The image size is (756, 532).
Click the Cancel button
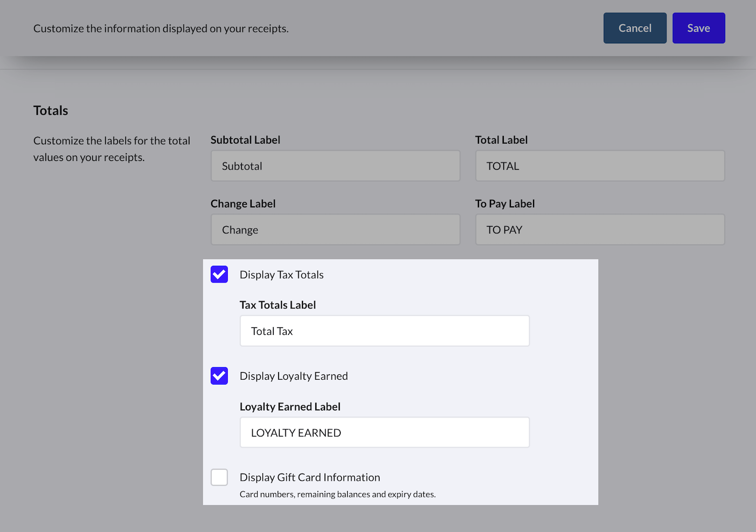coord(634,28)
